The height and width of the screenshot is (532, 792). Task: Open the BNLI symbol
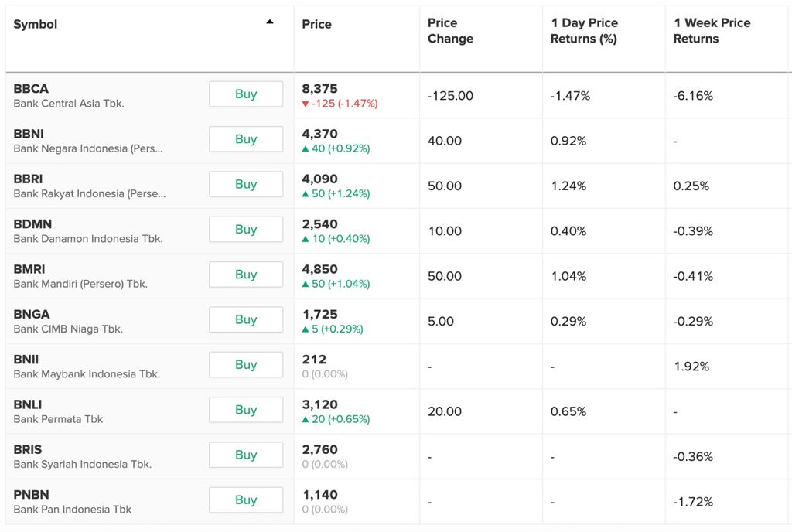click(28, 404)
